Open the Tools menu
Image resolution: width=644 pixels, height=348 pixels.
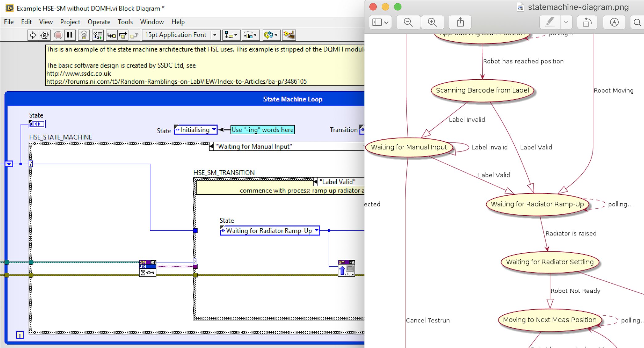point(125,22)
